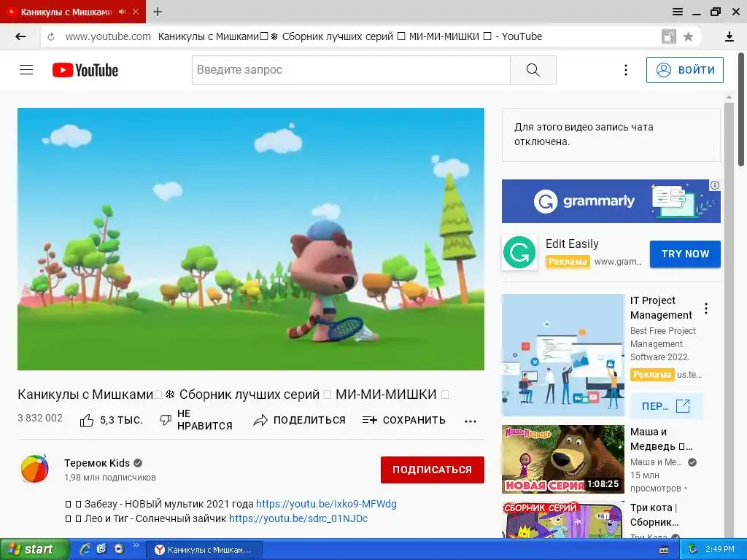
Task: Click the Grammarly banner ad
Action: point(611,201)
